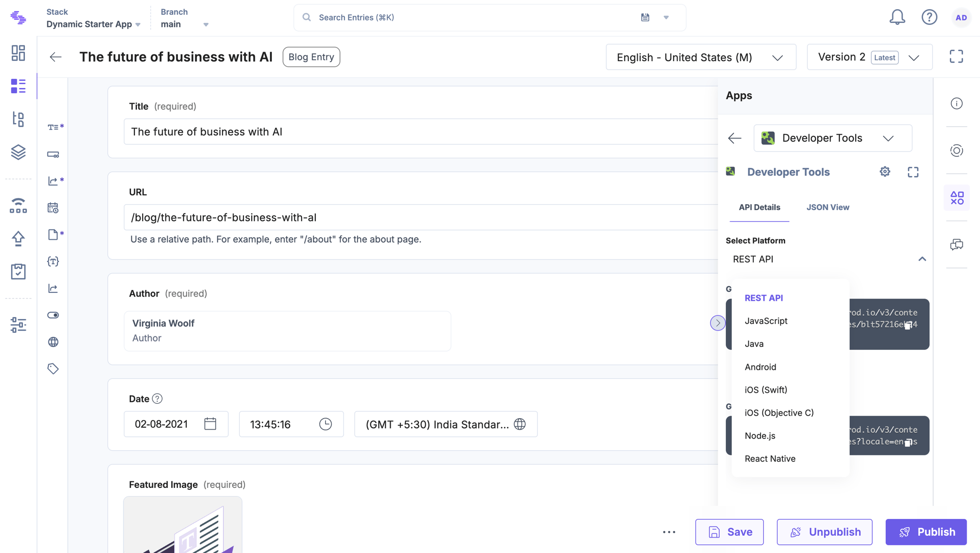Collapse the Apps side panel arrow
The image size is (980, 553).
click(717, 323)
